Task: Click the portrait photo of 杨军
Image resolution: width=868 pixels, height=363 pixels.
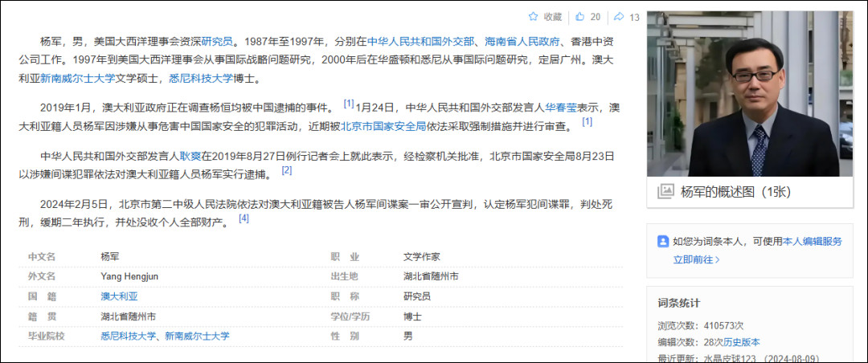Action: coord(750,93)
